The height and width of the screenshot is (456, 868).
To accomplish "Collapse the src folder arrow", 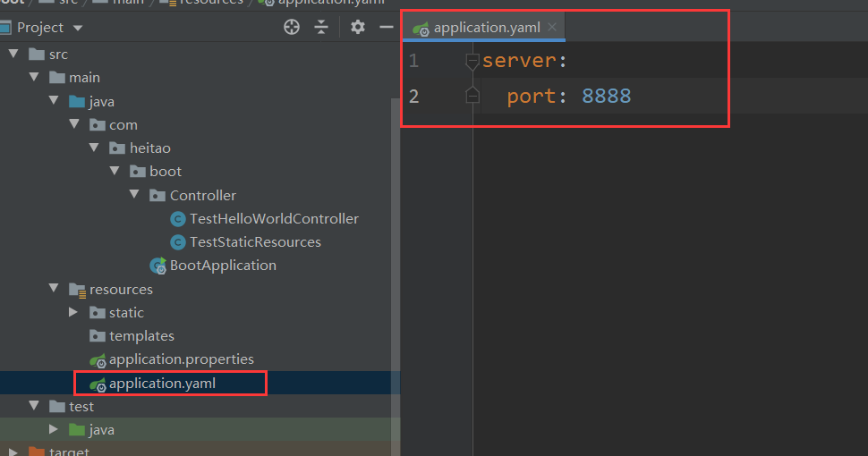I will point(13,54).
